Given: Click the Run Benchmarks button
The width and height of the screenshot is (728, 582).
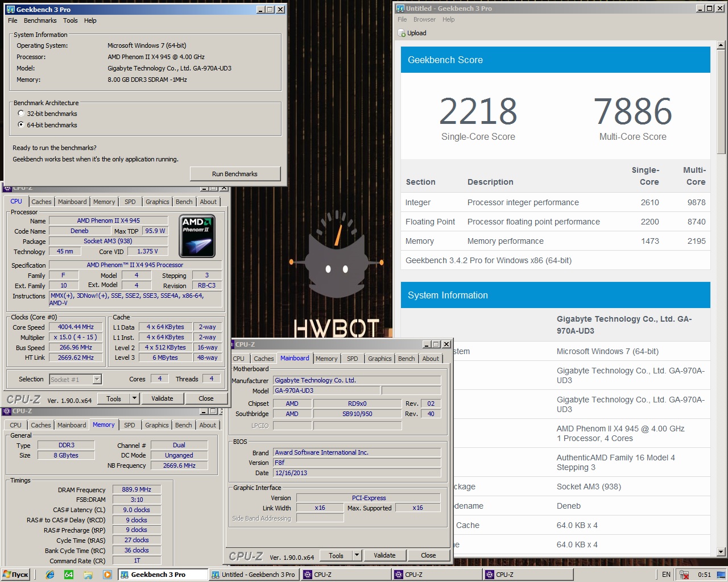Looking at the screenshot, I should tap(235, 174).
